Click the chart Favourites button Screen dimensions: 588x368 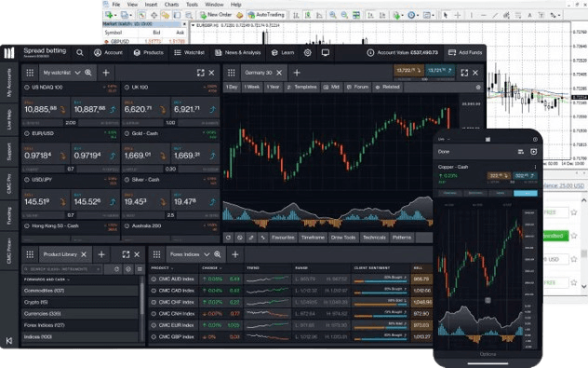click(x=283, y=238)
